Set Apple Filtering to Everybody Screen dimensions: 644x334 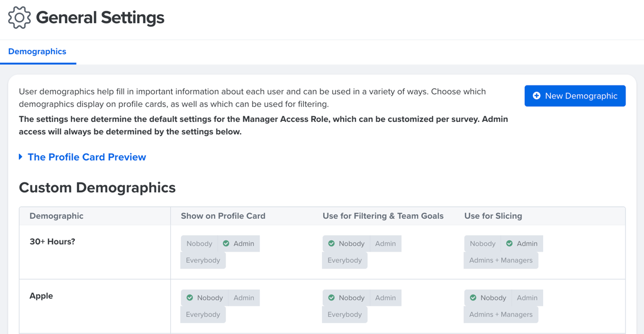(x=345, y=315)
